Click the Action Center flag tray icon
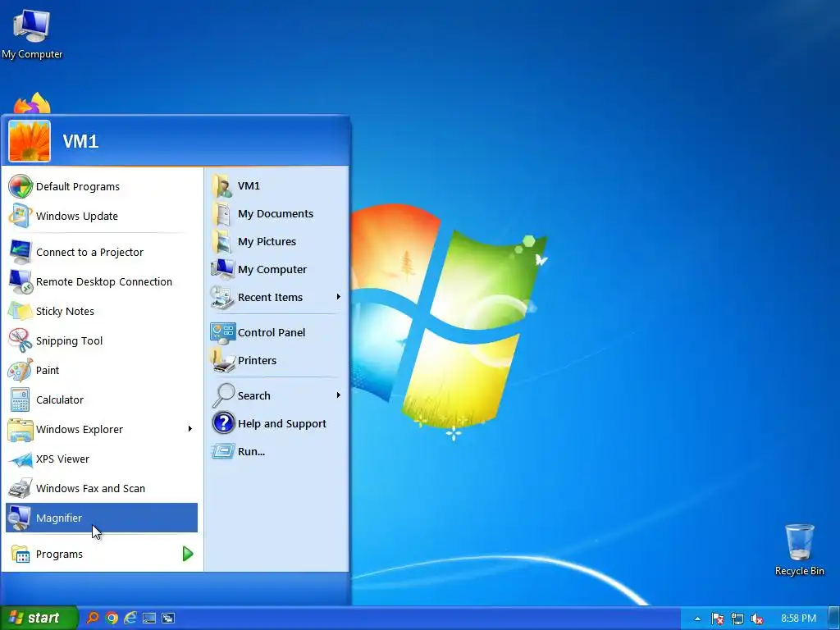840x630 pixels. tap(718, 619)
